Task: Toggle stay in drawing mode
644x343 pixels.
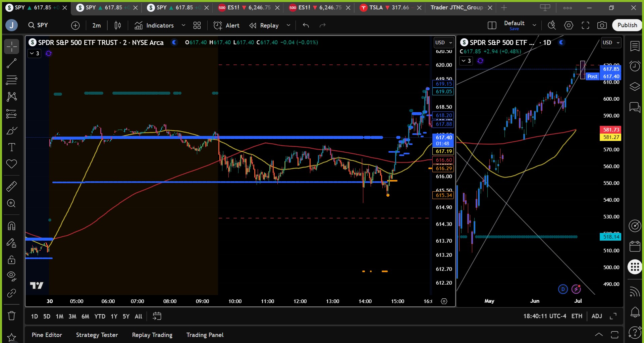Action: 11,243
